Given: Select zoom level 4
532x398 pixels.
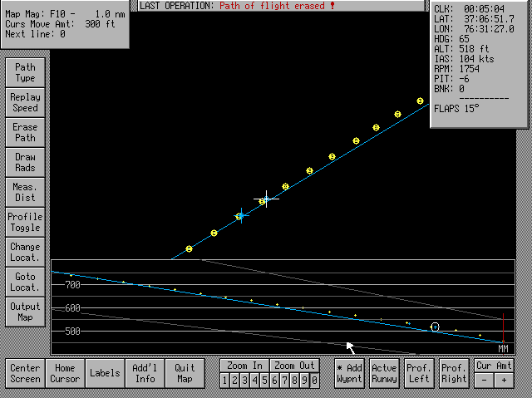Looking at the screenshot, I should (x=255, y=381).
